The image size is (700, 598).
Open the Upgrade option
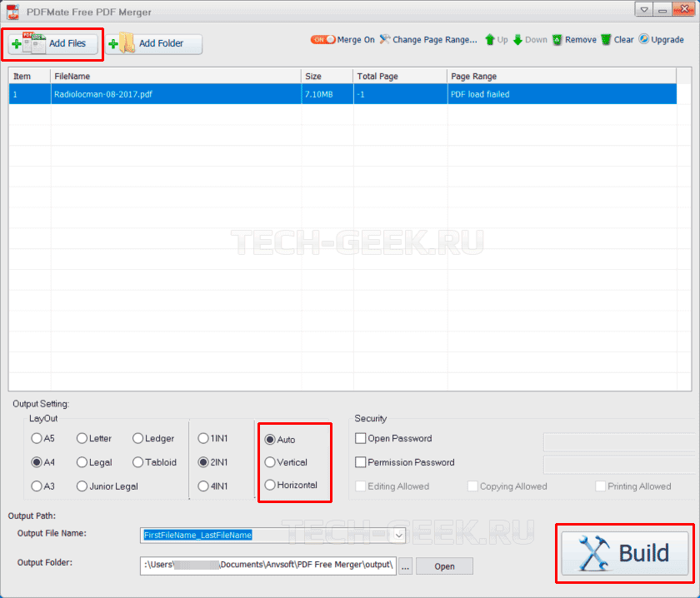point(661,40)
